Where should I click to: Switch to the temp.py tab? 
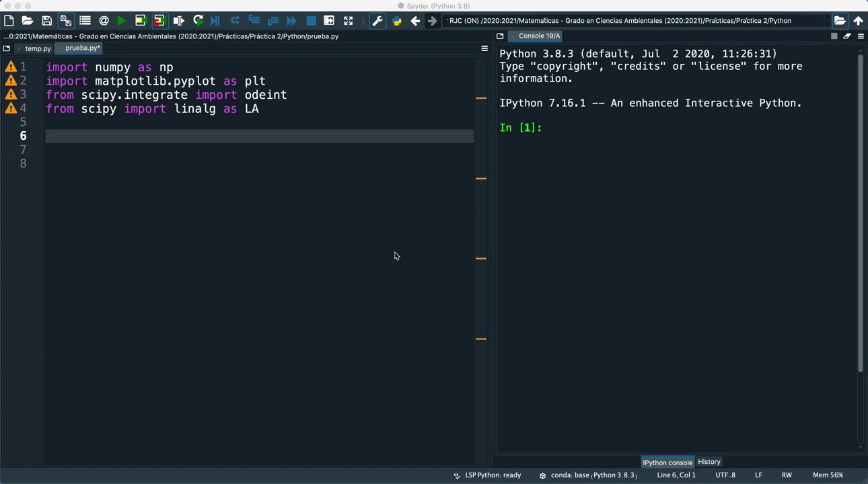pyautogui.click(x=38, y=48)
